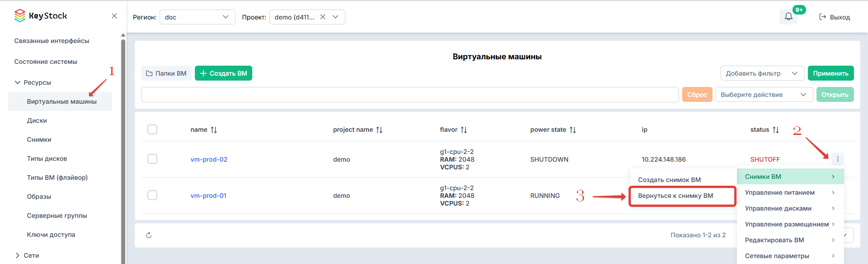Open Типы дисков in the sidebar

[x=47, y=158]
